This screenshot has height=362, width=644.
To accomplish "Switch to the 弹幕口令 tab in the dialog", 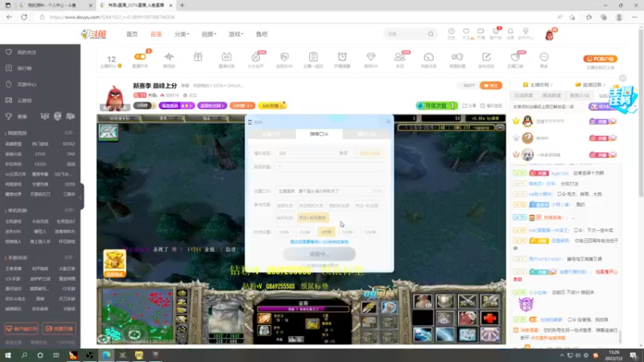I will coord(319,134).
